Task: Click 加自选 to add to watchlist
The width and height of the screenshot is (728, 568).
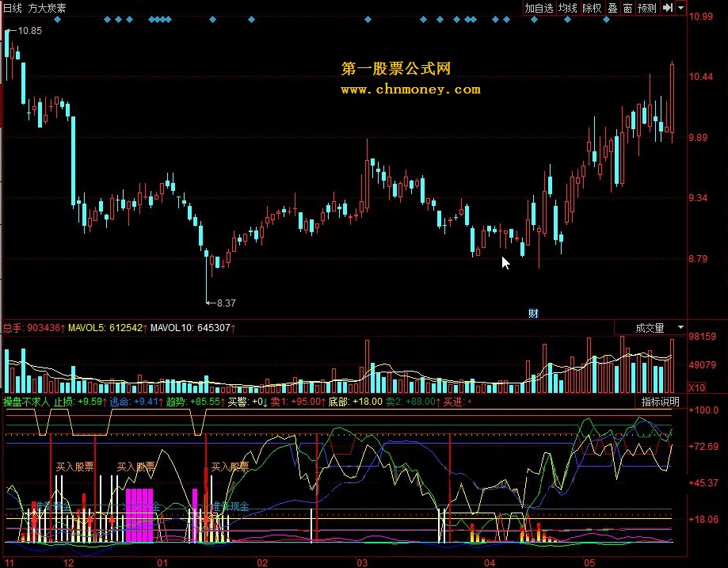Action: coord(539,8)
